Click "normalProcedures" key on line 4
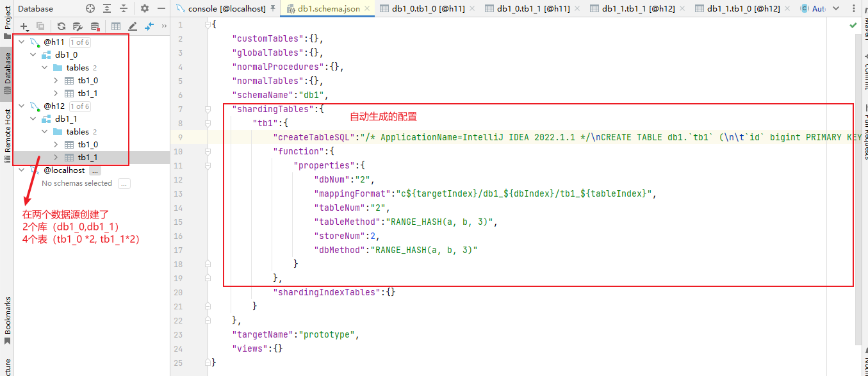Image resolution: width=868 pixels, height=376 pixels. pyautogui.click(x=279, y=67)
